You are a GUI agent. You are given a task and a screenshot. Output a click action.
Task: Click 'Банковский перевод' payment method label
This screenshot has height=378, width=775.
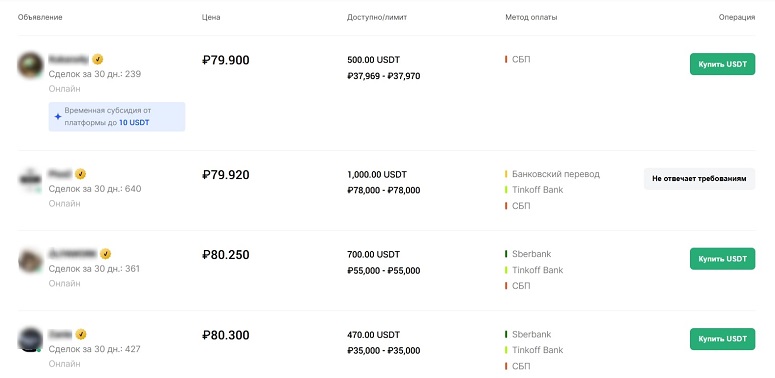pos(556,174)
